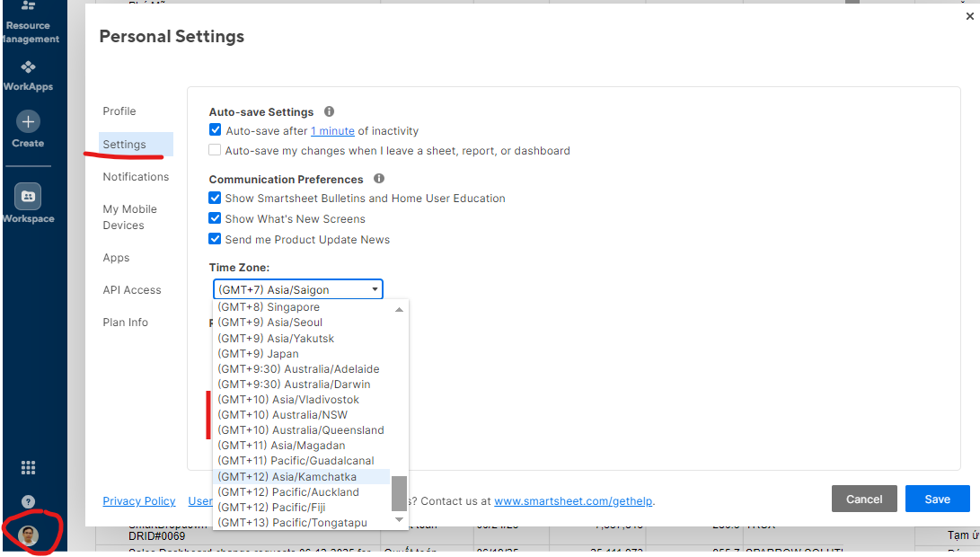The image size is (980, 557).
Task: Open the Workspace icon in sidebar
Action: pyautogui.click(x=28, y=196)
